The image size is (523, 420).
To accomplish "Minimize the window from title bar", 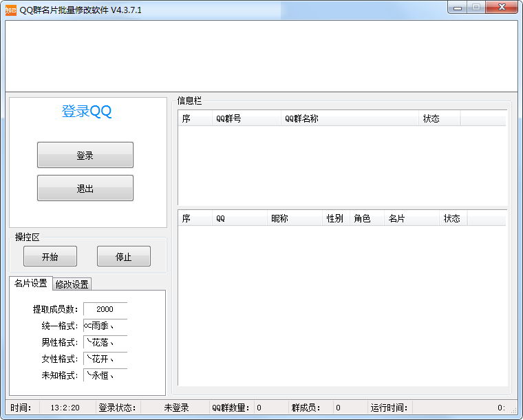I will coord(458,8).
